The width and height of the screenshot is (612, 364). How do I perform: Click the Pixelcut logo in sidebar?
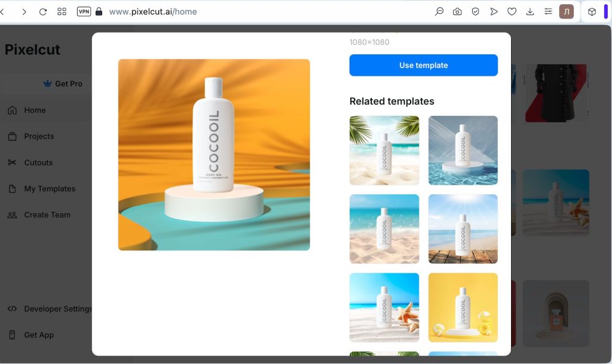[32, 50]
